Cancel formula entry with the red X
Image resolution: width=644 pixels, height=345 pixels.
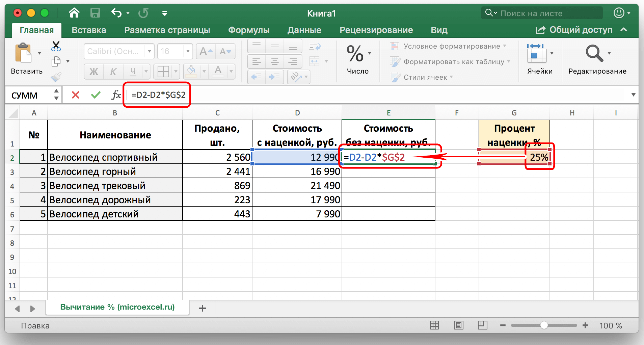(75, 95)
